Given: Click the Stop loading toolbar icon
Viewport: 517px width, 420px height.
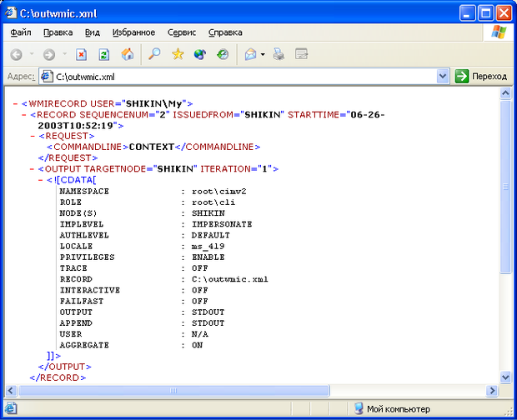Looking at the screenshot, I should coord(82,54).
